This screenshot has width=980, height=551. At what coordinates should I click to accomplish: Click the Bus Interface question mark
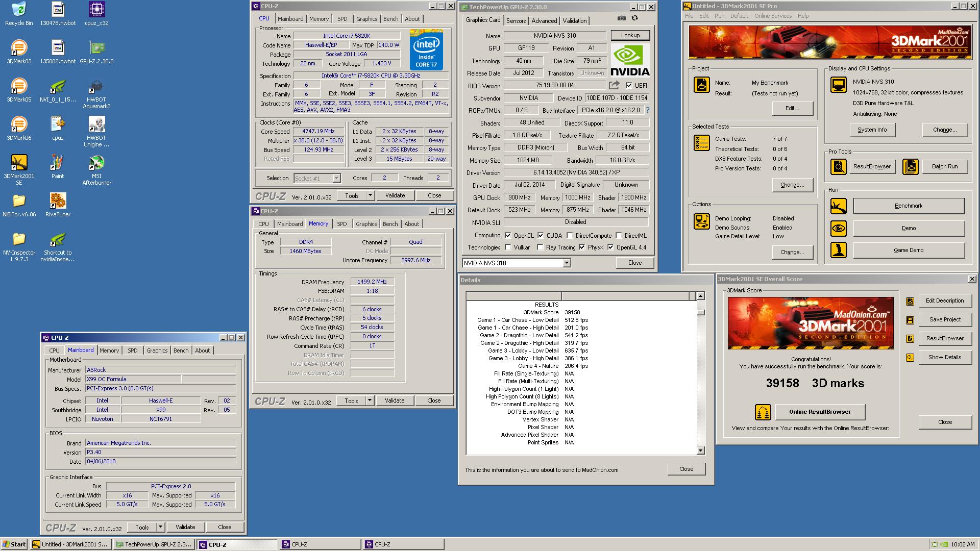coord(648,110)
